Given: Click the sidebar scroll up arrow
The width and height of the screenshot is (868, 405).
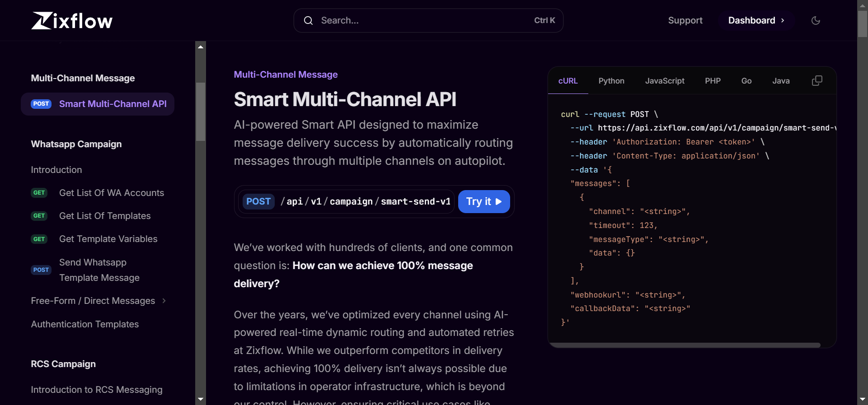Looking at the screenshot, I should point(201,47).
